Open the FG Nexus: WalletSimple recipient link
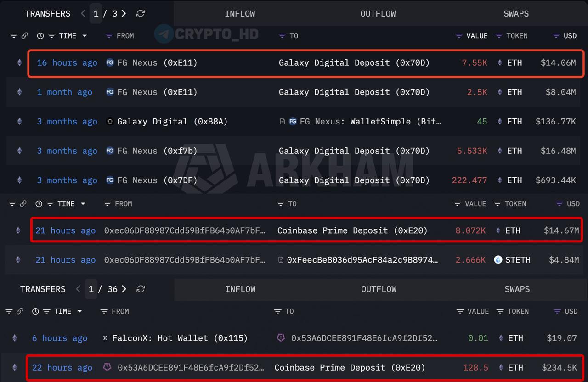 tap(371, 121)
